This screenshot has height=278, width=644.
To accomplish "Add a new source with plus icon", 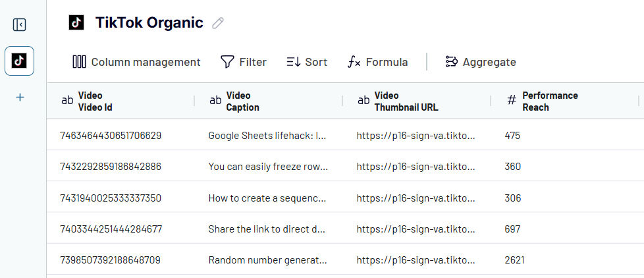I will click(x=20, y=97).
